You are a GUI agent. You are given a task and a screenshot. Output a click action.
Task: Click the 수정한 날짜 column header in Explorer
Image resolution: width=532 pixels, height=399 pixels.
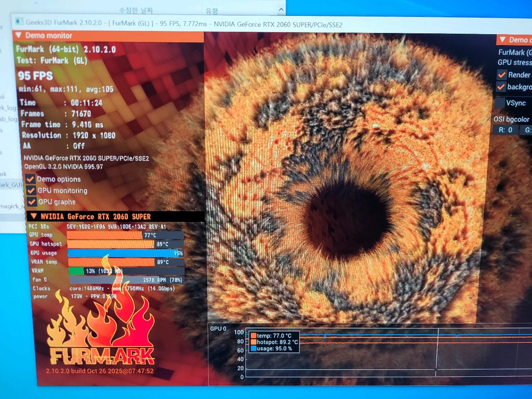tap(136, 10)
